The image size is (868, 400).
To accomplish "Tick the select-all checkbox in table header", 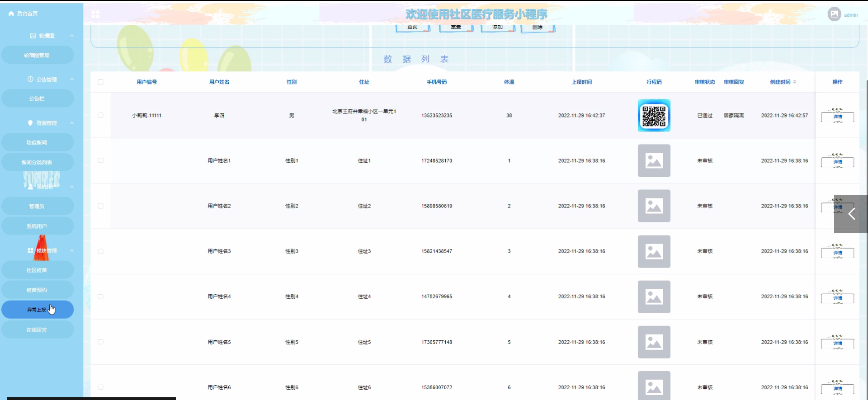I will click(100, 82).
